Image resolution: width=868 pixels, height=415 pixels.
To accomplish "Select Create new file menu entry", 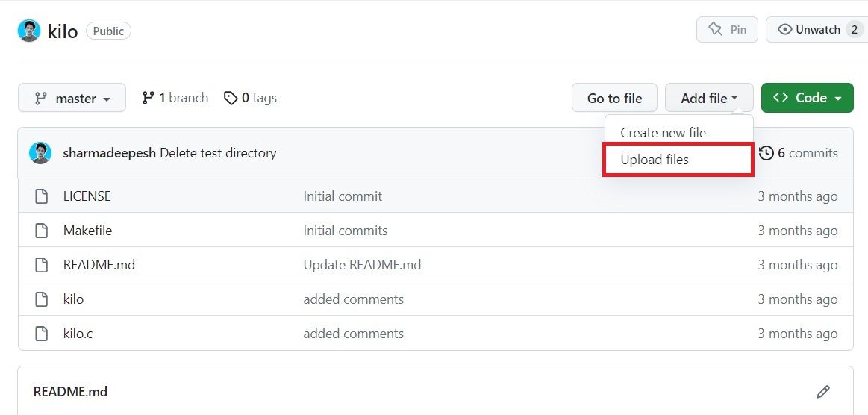I will pyautogui.click(x=664, y=133).
